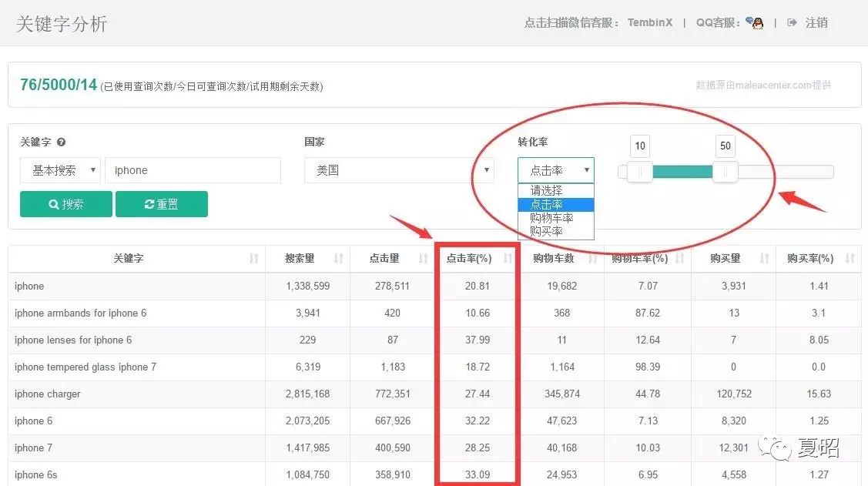Click the 注销 logout link
The image size is (868, 486).
click(x=816, y=22)
